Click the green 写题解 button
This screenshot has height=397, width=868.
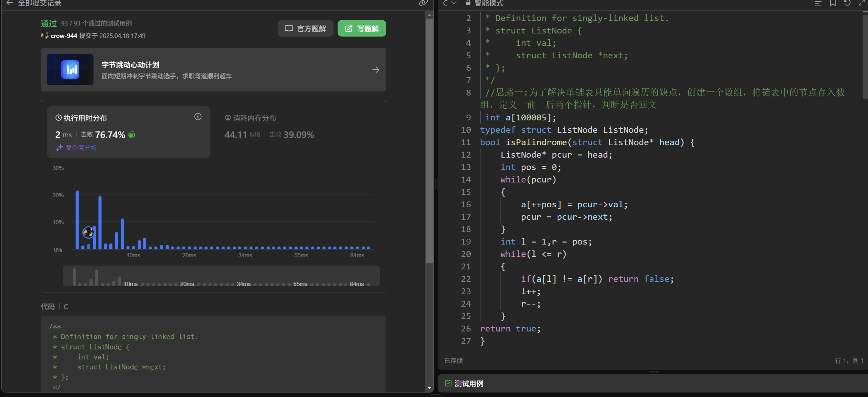tap(362, 29)
